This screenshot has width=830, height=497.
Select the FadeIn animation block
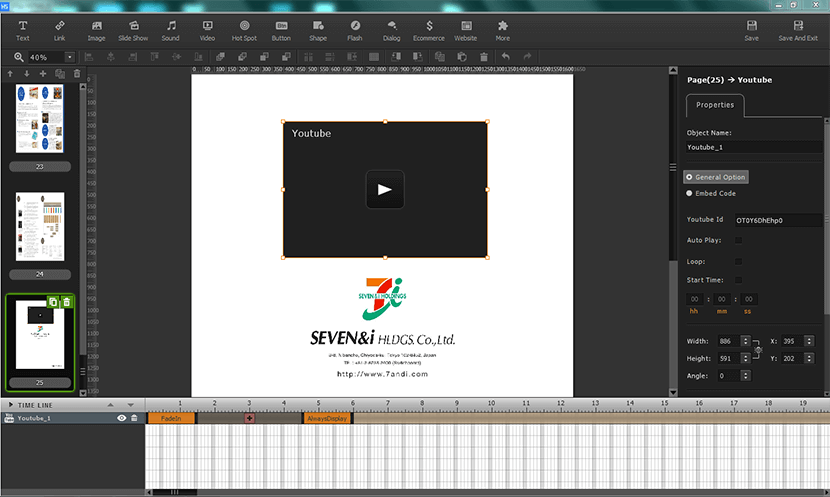tap(171, 418)
